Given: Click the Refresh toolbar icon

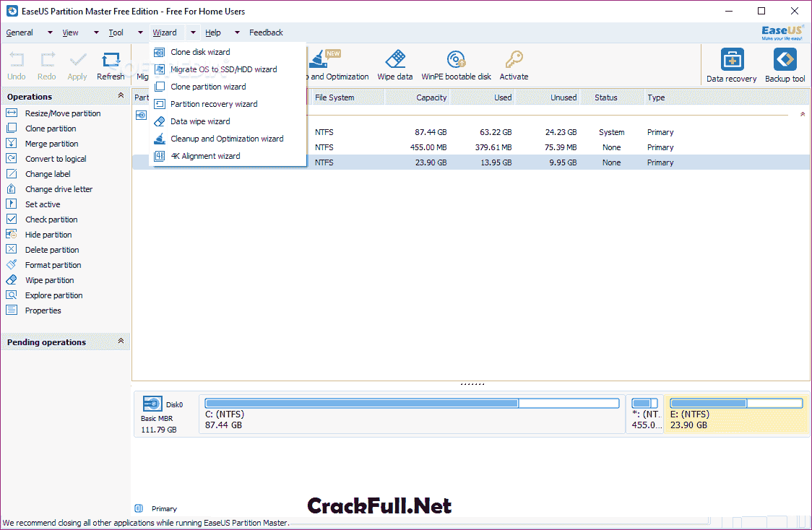Looking at the screenshot, I should [111, 64].
